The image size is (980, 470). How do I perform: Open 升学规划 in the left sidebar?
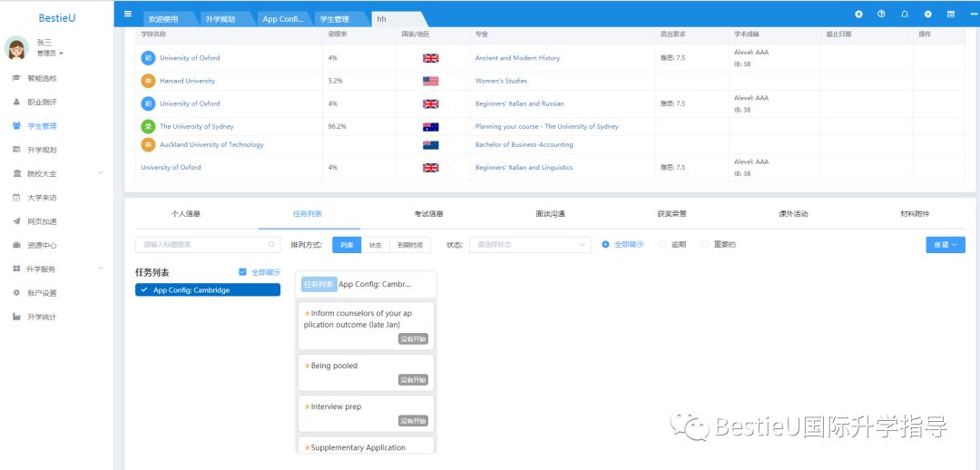(42, 150)
